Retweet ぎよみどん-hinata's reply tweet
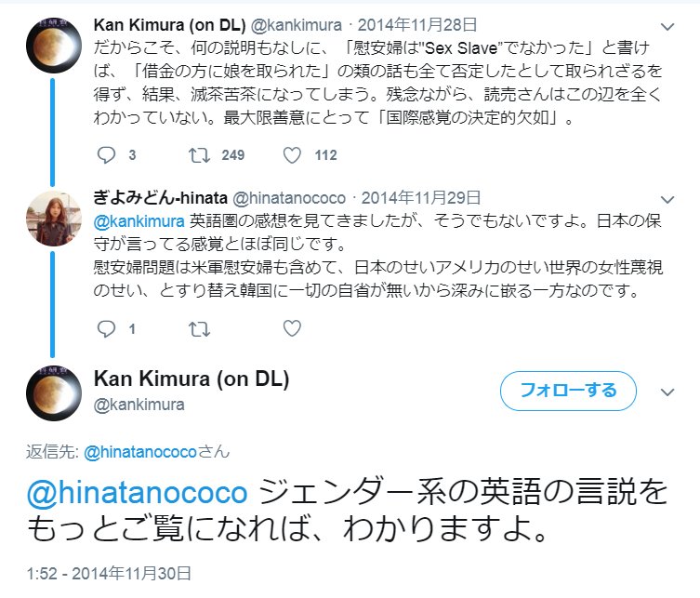The image size is (700, 598). 199,329
